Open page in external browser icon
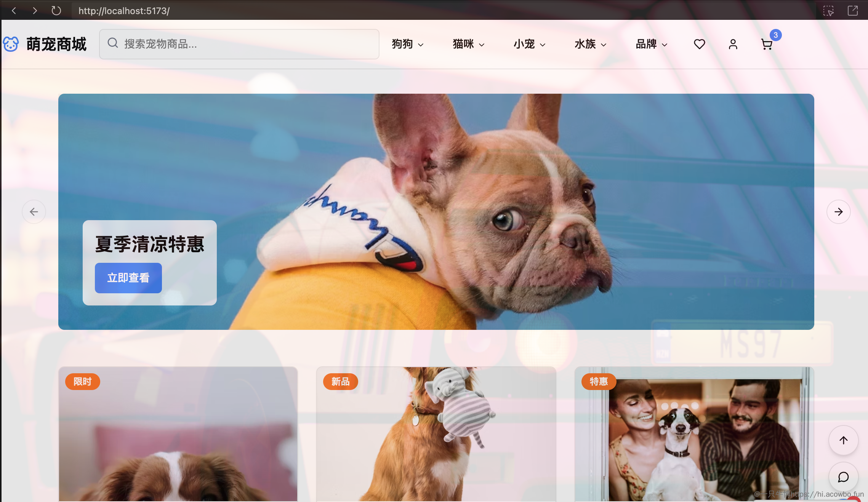 (853, 11)
